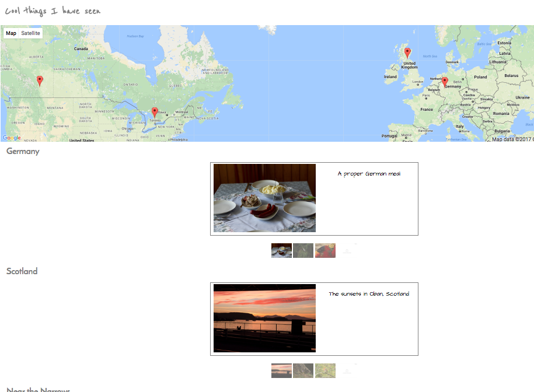Switch map to Satellite view
Image resolution: width=534 pixels, height=392 pixels.
tap(31, 33)
